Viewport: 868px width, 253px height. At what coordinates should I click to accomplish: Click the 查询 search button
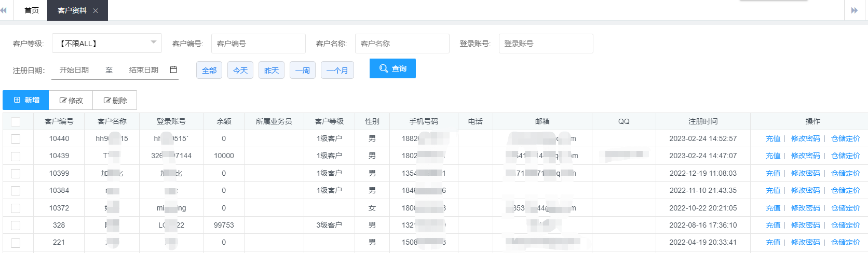click(392, 68)
